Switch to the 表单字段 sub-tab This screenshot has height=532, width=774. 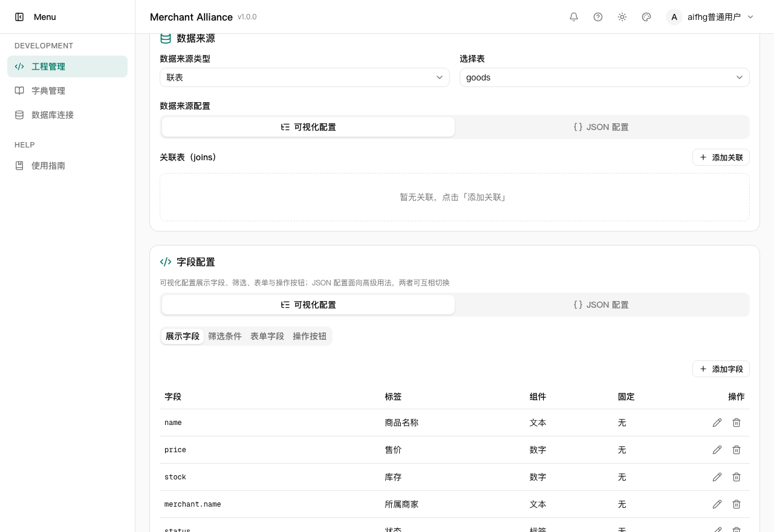[267, 336]
